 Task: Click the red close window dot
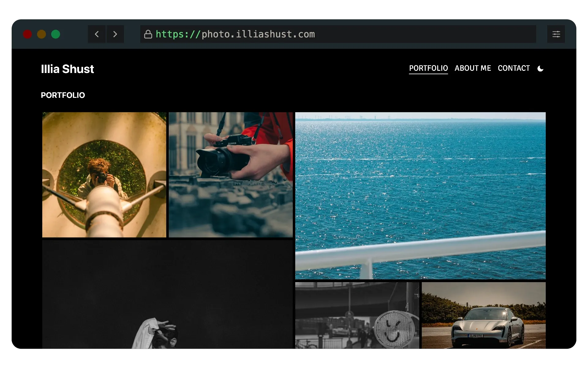[x=28, y=34]
